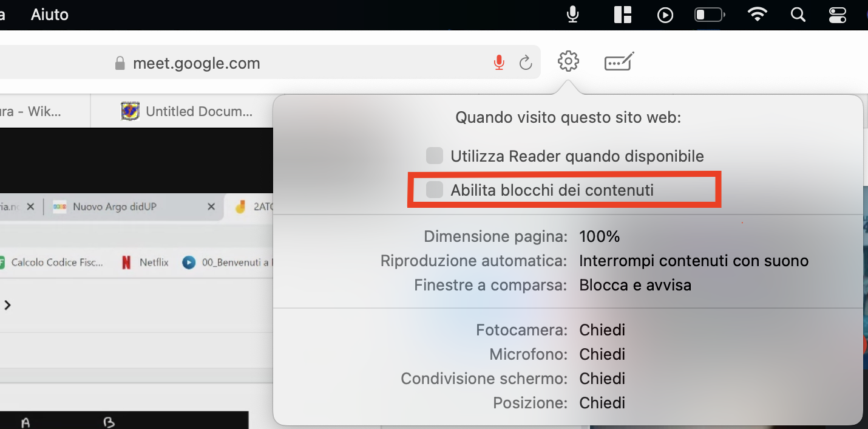Change Riproduzione automatica setting dropdown
Viewport: 868px width, 429px height.
click(x=694, y=261)
